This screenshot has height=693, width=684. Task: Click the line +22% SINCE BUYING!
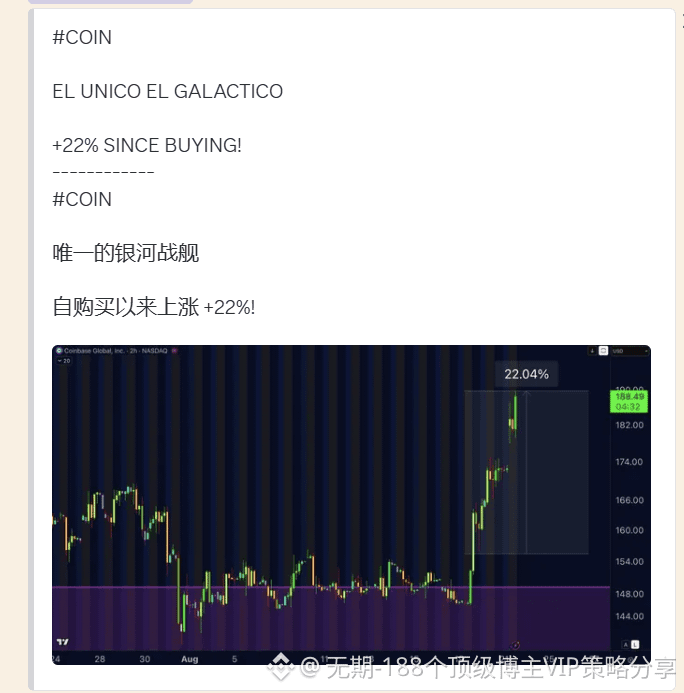(x=147, y=145)
